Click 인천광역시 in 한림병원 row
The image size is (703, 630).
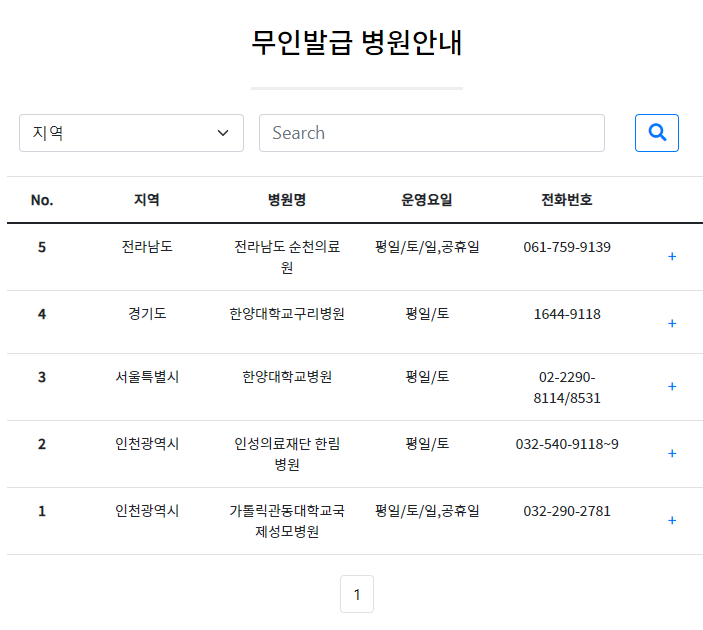pos(147,443)
